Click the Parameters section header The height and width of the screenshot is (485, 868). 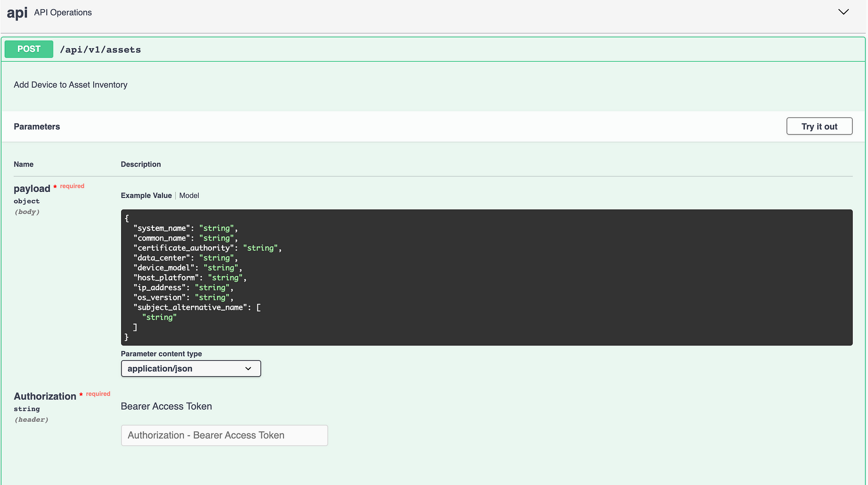click(37, 126)
